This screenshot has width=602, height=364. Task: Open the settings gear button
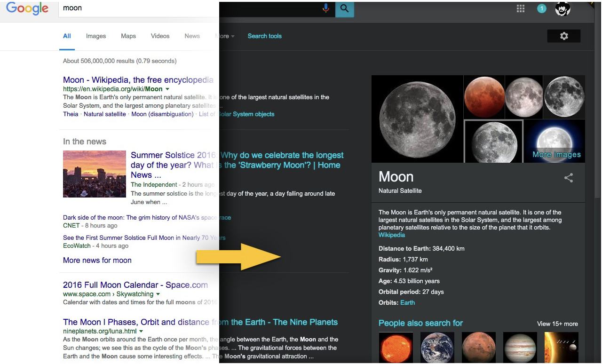[x=564, y=36]
